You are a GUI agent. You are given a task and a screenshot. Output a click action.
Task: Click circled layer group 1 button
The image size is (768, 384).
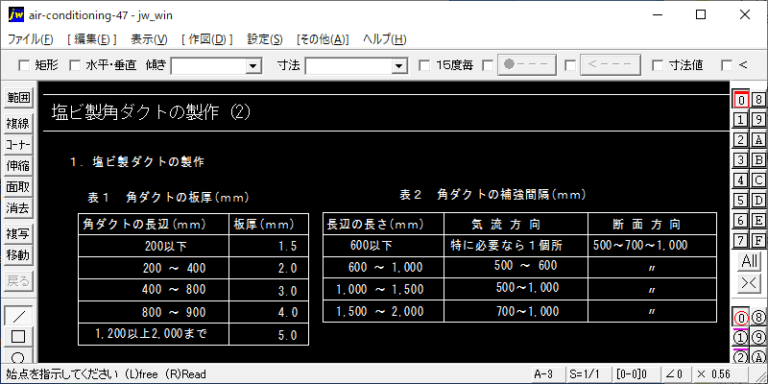741,337
